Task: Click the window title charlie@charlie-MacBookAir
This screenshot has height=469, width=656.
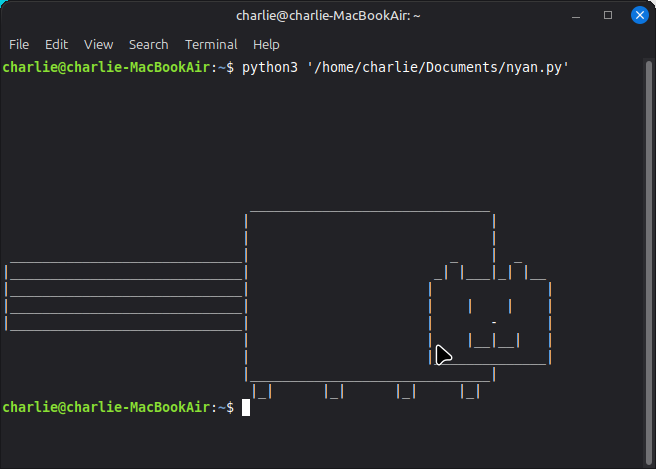Action: coord(328,16)
